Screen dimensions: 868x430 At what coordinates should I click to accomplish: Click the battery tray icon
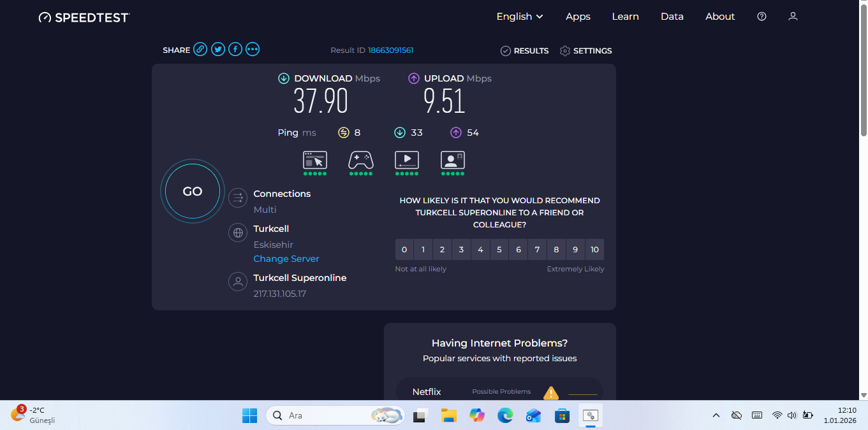click(x=807, y=415)
